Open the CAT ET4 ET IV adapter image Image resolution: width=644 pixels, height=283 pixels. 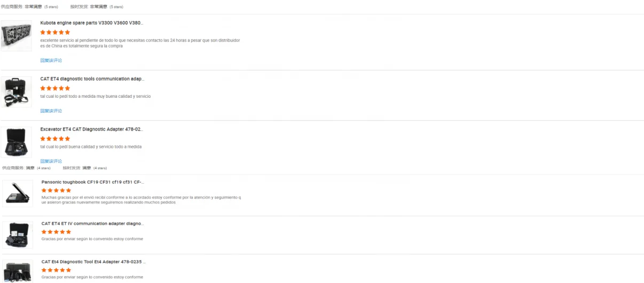[x=18, y=235]
